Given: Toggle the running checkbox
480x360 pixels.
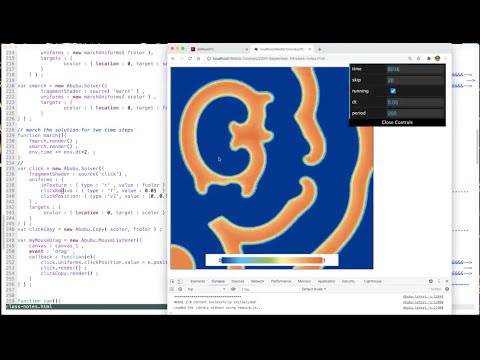Looking at the screenshot, I should point(393,91).
